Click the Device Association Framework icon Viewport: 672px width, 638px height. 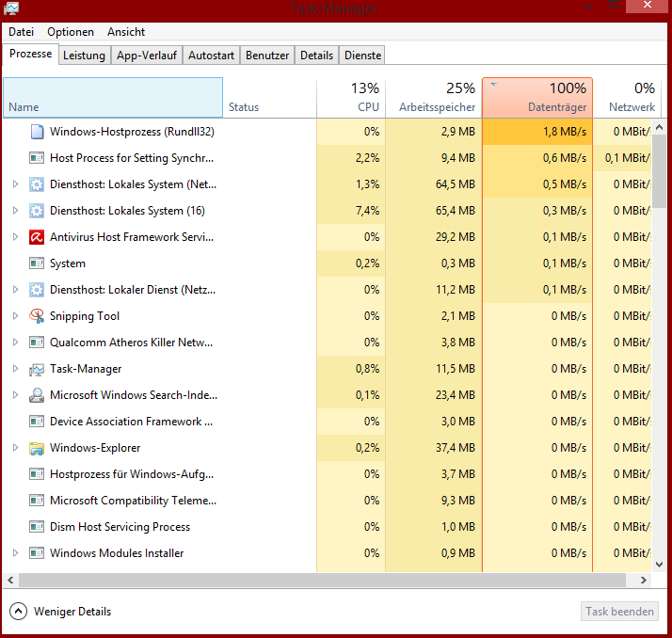[x=37, y=422]
